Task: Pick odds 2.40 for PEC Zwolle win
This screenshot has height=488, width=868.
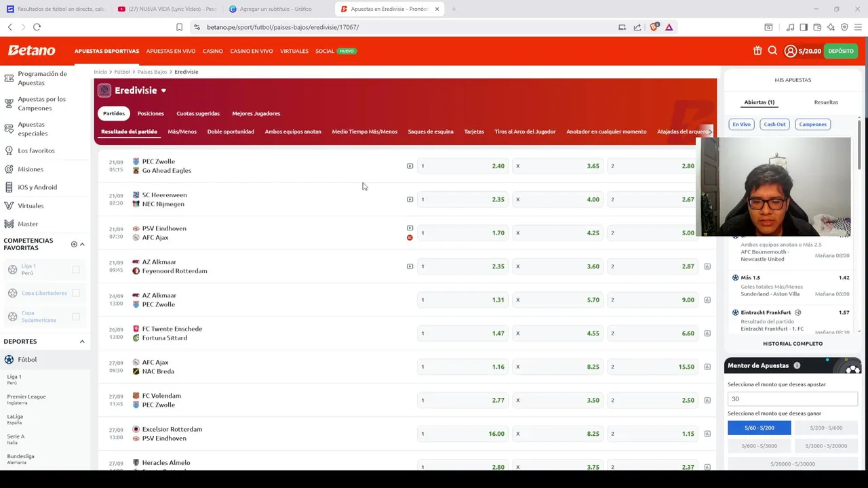Action: pos(462,166)
